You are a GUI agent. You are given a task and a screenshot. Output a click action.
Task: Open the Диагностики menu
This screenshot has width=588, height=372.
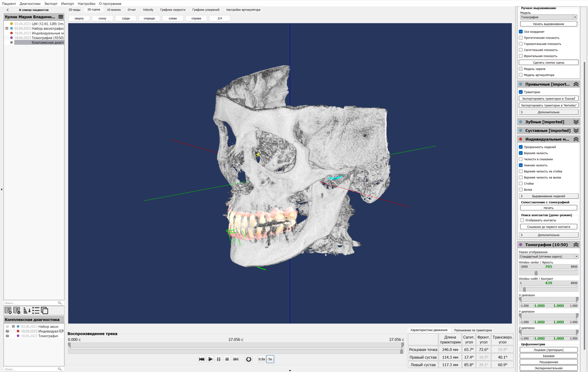[30, 3]
